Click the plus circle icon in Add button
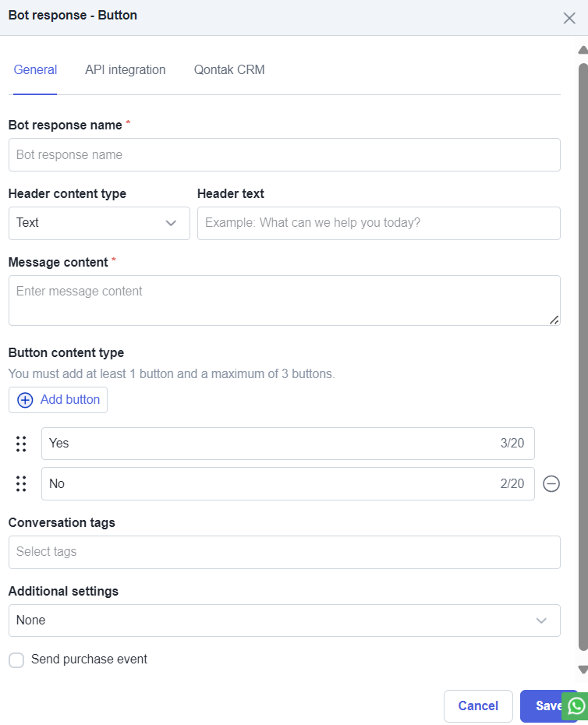Screen dimensions: 588x725 tap(25, 400)
